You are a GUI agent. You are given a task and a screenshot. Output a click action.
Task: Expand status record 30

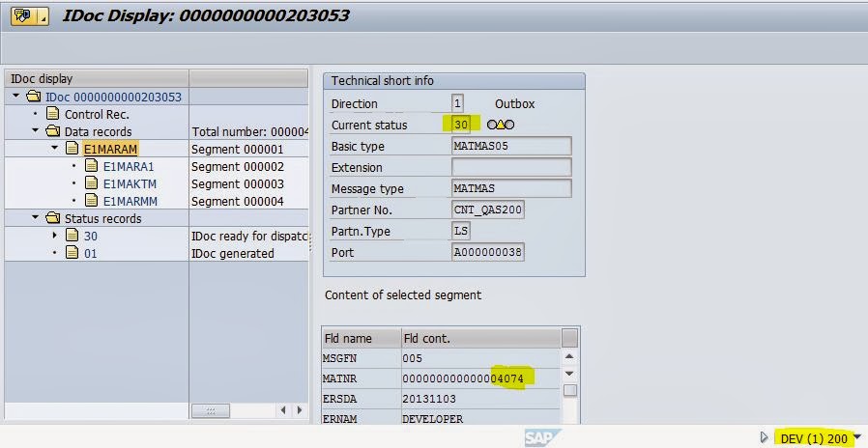pos(54,235)
